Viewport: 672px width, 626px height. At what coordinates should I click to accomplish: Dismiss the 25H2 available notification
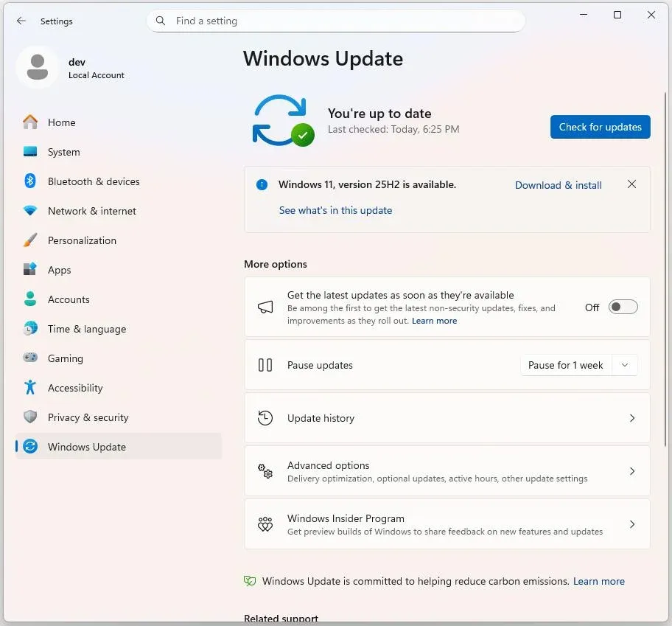pos(631,184)
